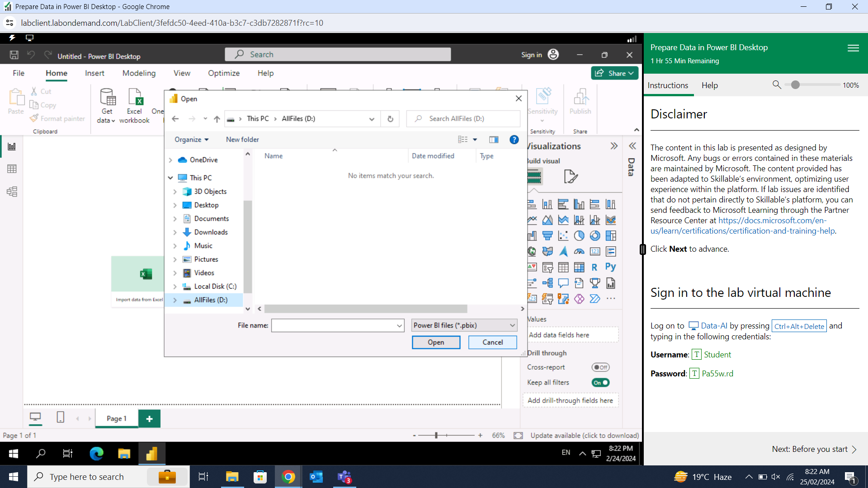Viewport: 868px width, 488px height.
Task: Select the area chart visual
Action: (x=547, y=220)
